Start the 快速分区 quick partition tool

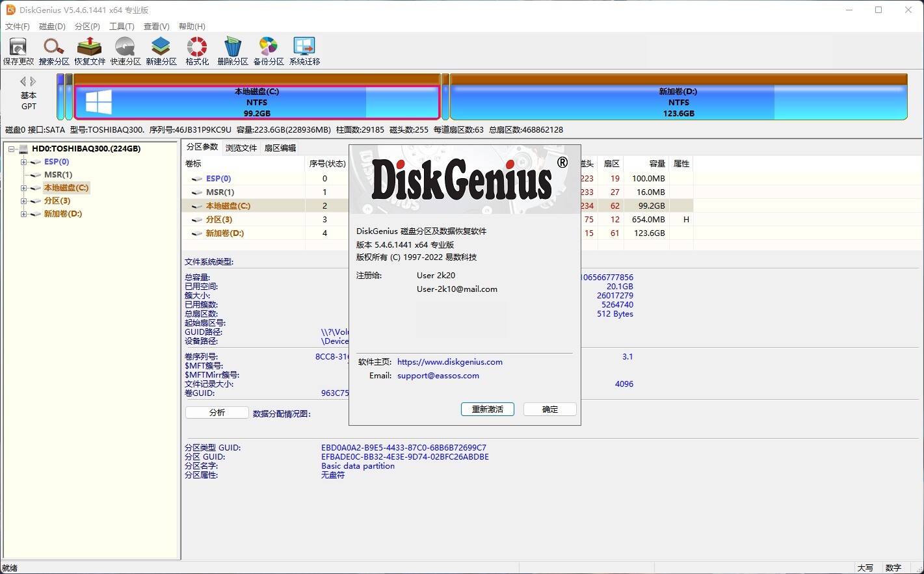[x=125, y=51]
